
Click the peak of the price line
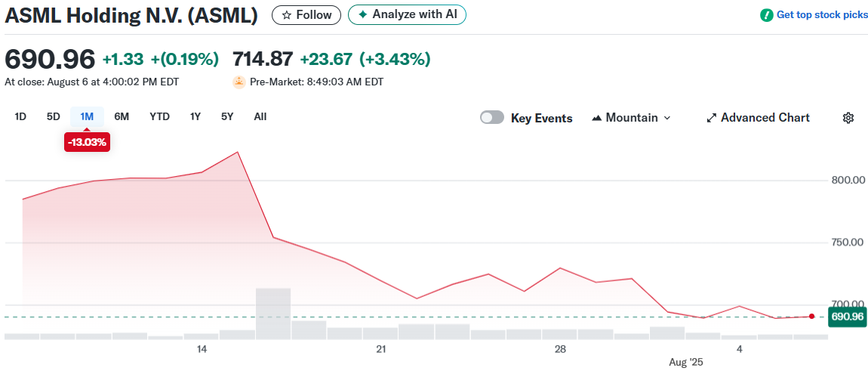click(x=238, y=152)
